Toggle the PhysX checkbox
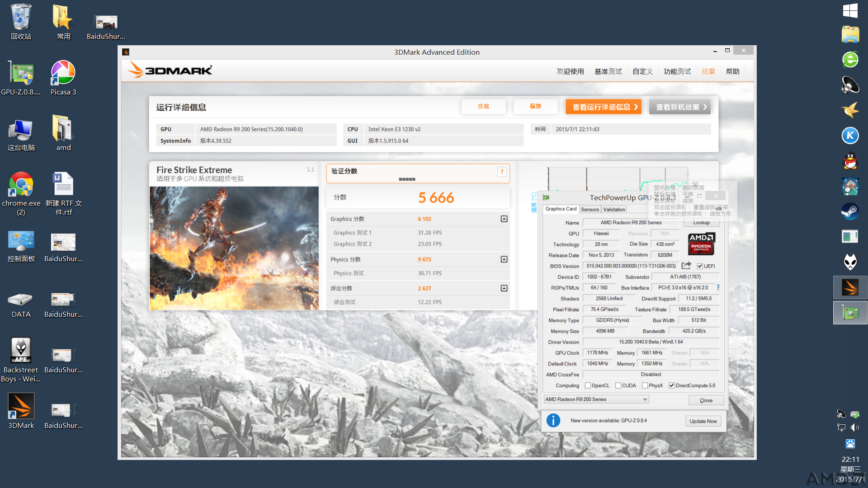Image resolution: width=868 pixels, height=488 pixels. [645, 385]
